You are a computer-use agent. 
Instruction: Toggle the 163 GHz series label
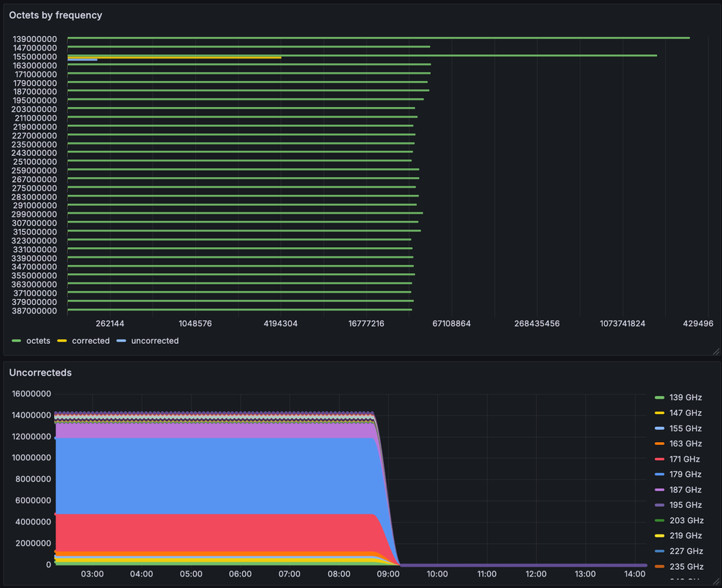(x=686, y=444)
